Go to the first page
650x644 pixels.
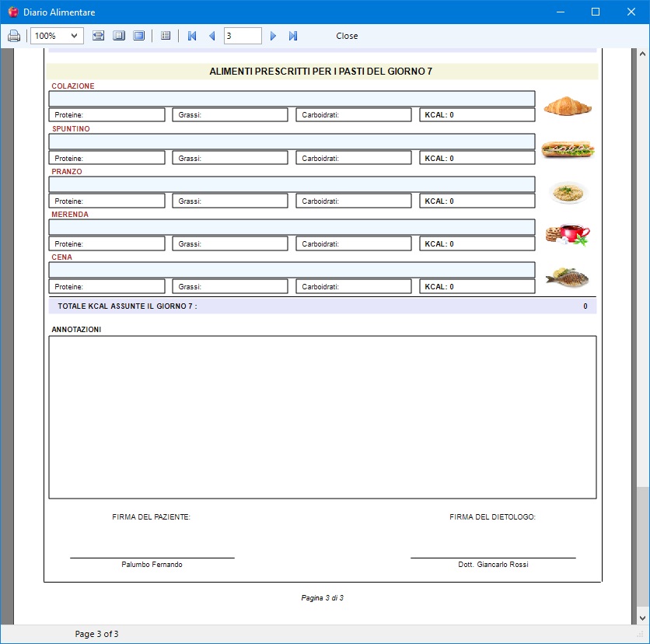click(192, 36)
